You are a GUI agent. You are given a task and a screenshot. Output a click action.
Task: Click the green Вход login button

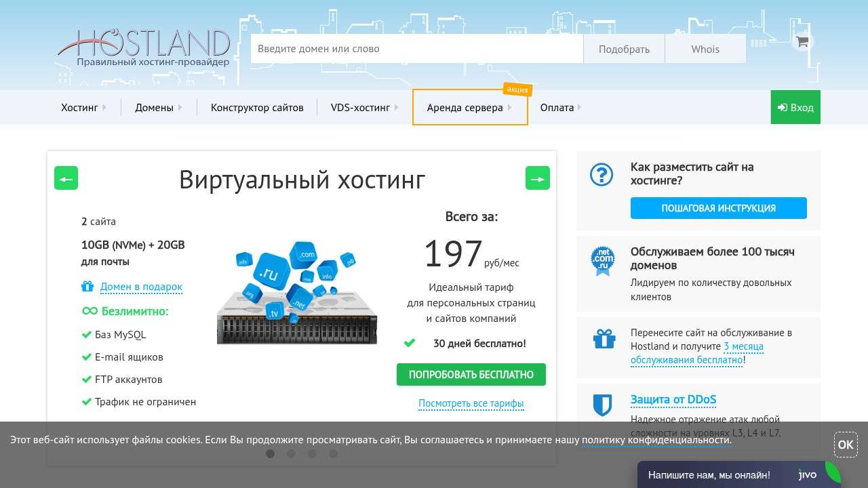point(795,107)
